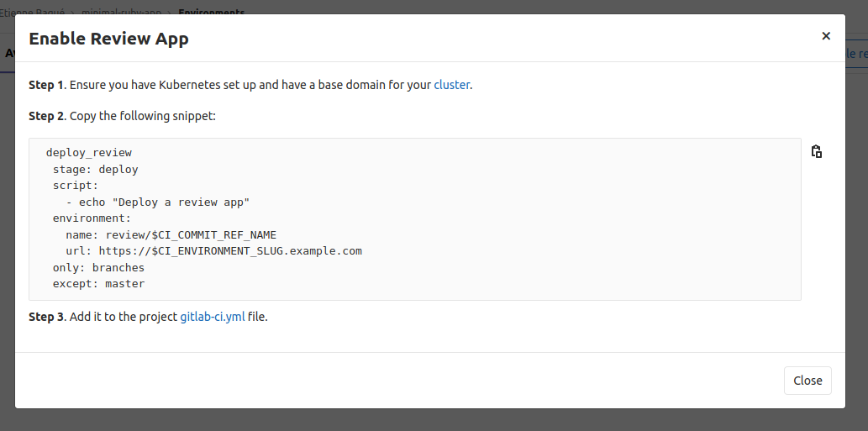Image resolution: width=868 pixels, height=431 pixels.
Task: Click the 'script:' line in the snippet
Action: coord(76,186)
